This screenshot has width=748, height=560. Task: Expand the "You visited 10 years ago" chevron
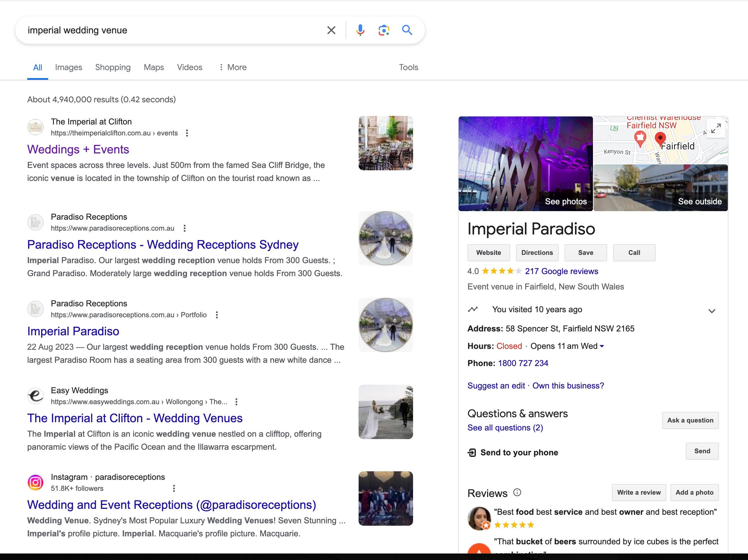pos(712,311)
